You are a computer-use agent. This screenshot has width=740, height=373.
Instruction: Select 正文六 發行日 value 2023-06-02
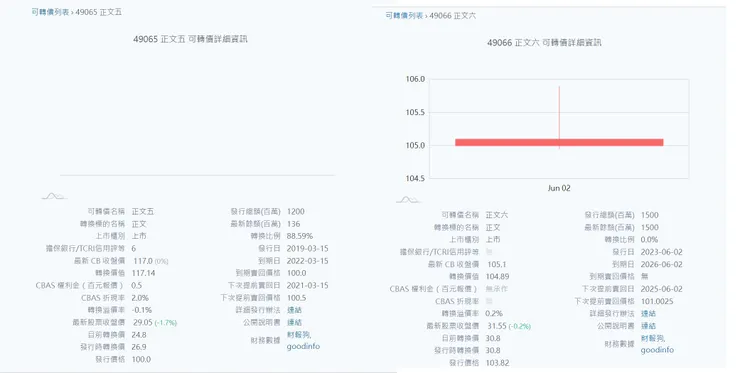[662, 252]
